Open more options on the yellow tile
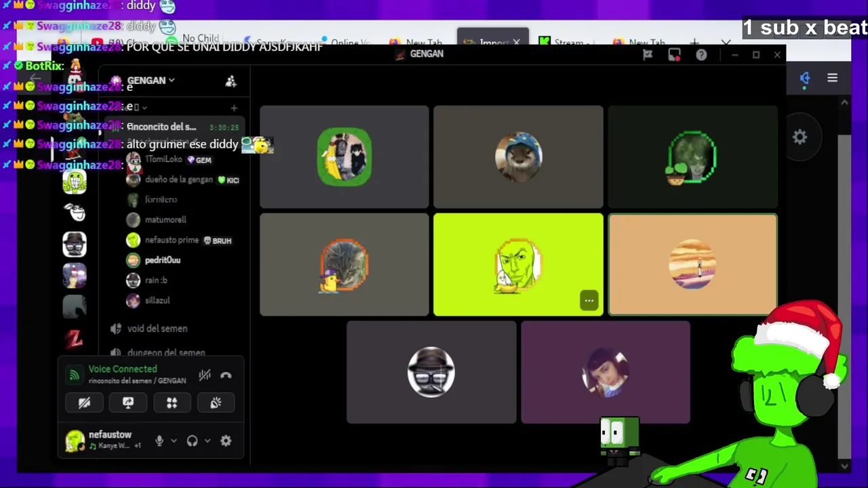The width and height of the screenshot is (868, 488). pos(589,300)
